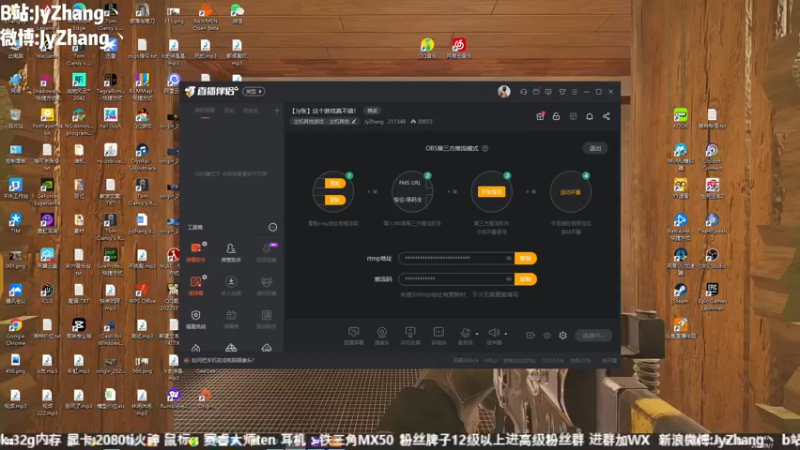The width and height of the screenshot is (800, 450).
Task: Open GeForce Experience desktop shortcut
Action: coord(47,191)
